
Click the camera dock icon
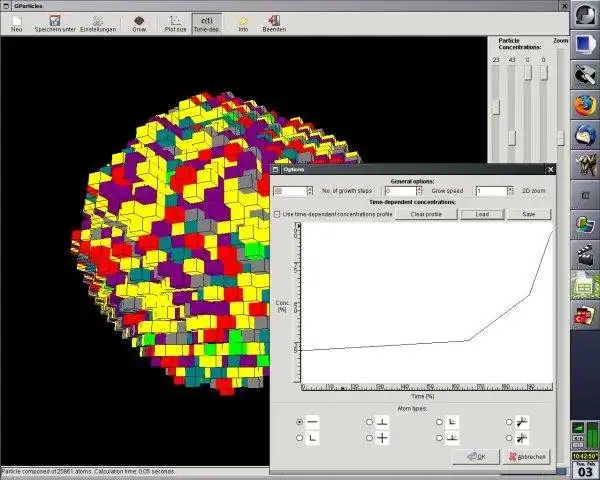pos(585,195)
